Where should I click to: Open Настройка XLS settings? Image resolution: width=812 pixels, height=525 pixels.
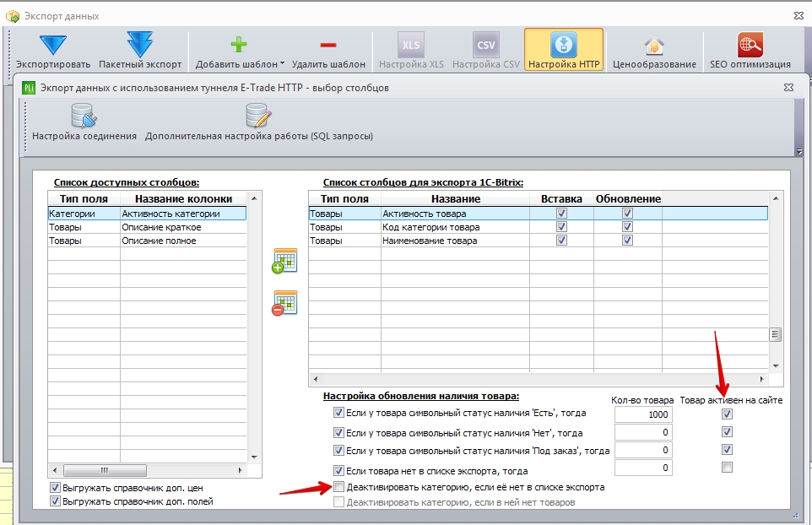click(x=411, y=51)
